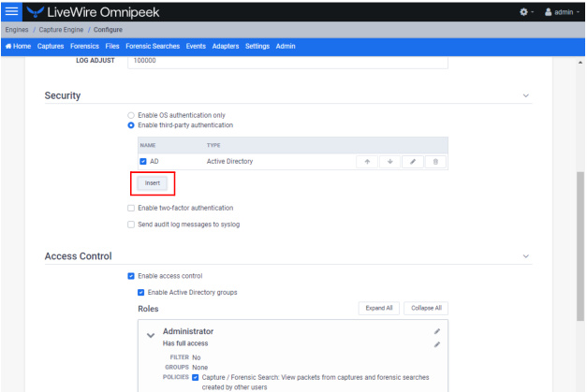Open the admin user menu
This screenshot has height=392, width=587.
pos(562,12)
